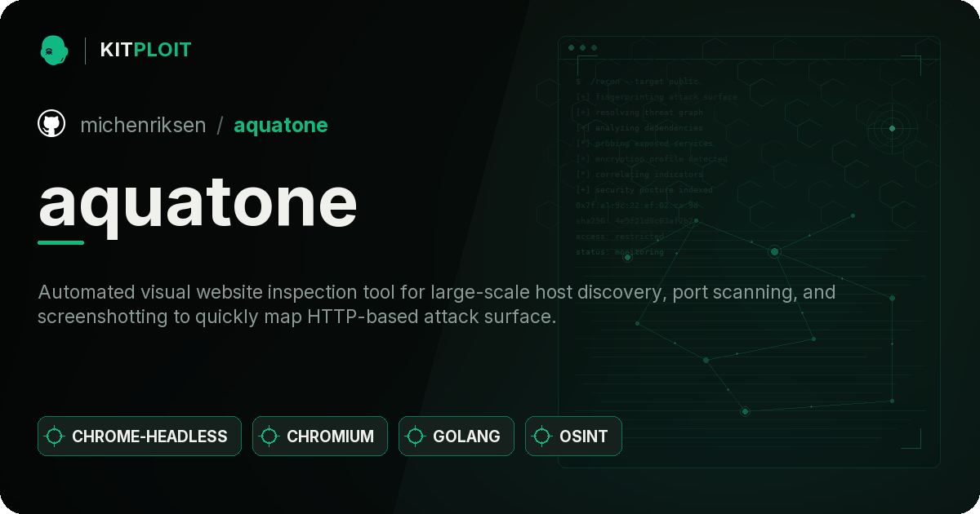This screenshot has height=514, width=980.
Task: Open the aquatone repository name link
Action: pos(281,125)
